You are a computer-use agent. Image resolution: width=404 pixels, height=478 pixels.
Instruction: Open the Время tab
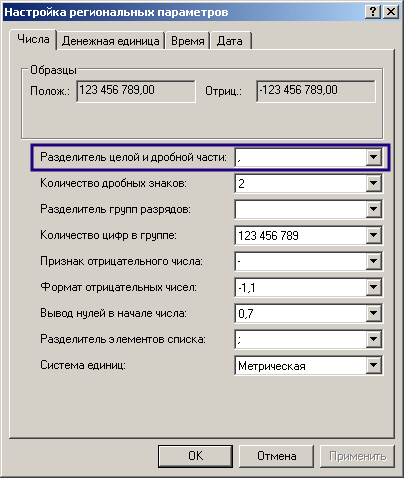point(188,41)
